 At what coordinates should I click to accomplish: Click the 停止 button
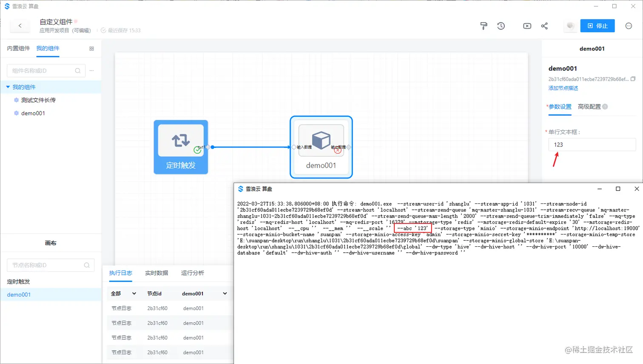pyautogui.click(x=597, y=26)
